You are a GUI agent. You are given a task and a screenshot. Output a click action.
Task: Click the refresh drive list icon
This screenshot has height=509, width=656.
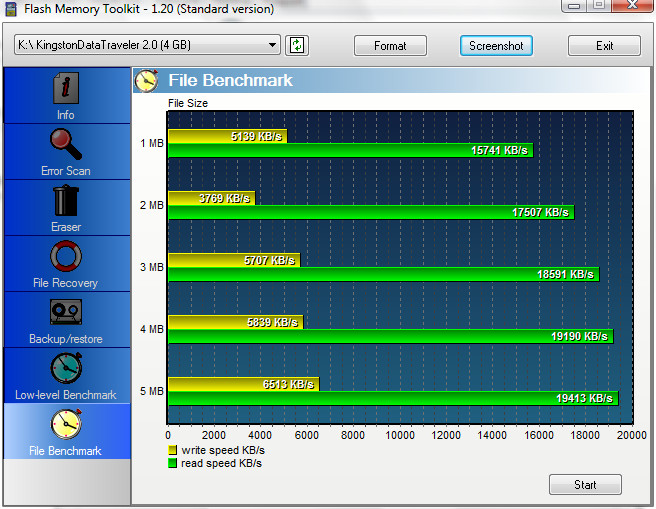point(297,45)
